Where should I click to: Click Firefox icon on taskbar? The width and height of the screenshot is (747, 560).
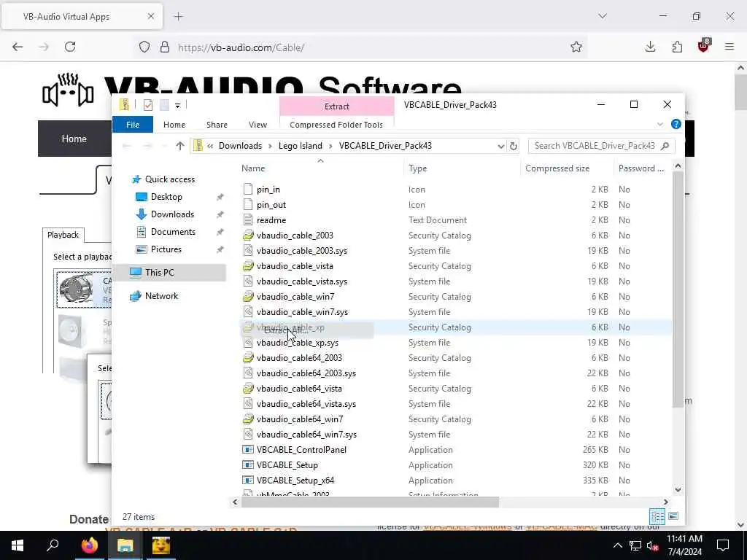pyautogui.click(x=89, y=545)
